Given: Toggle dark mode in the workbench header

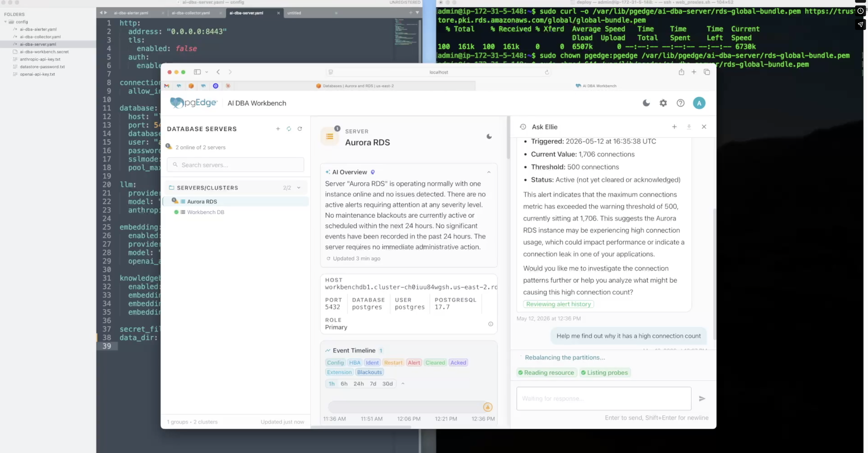Looking at the screenshot, I should 646,103.
